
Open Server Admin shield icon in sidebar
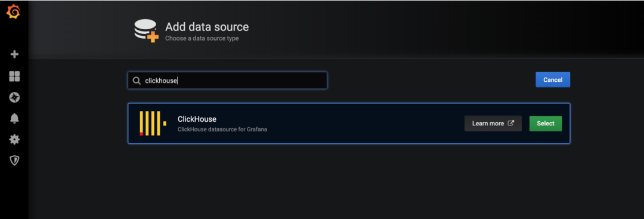(x=14, y=161)
